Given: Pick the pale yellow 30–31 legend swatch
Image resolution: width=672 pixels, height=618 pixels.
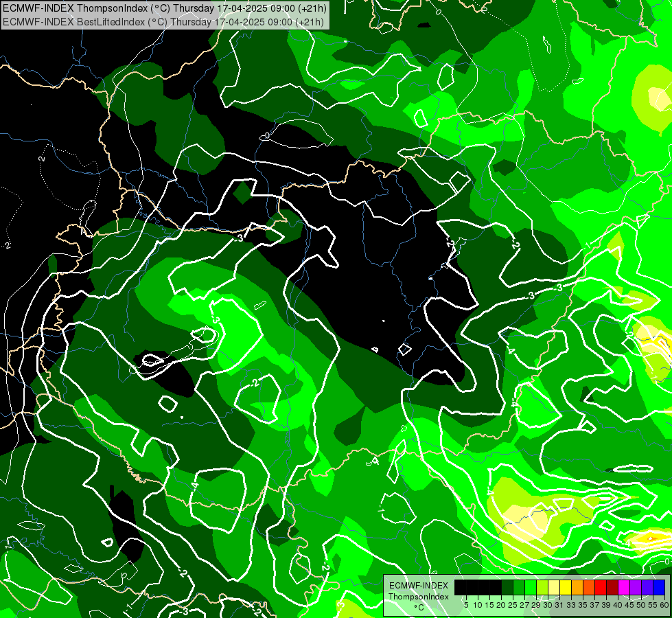Looking at the screenshot, I should pos(554,587).
